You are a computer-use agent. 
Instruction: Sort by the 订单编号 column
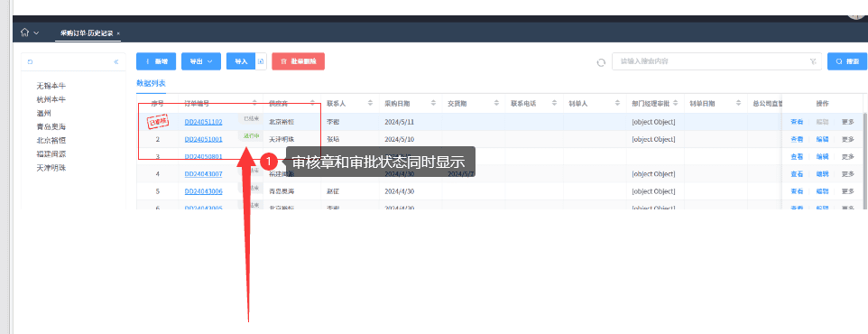click(x=254, y=103)
